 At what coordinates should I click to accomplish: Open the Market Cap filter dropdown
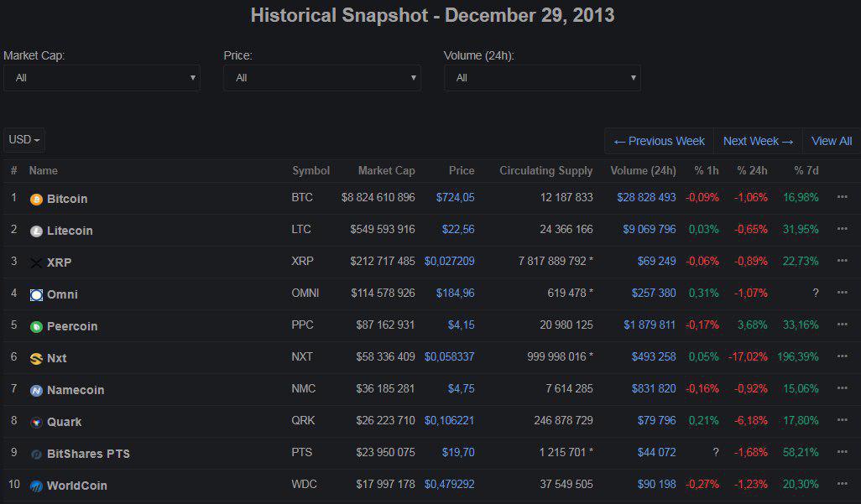(102, 78)
